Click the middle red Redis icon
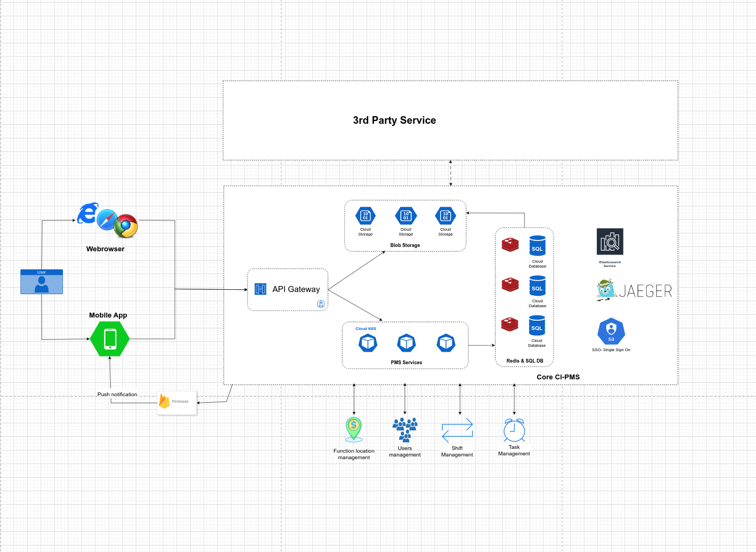Image resolution: width=756 pixels, height=552 pixels. [x=510, y=284]
